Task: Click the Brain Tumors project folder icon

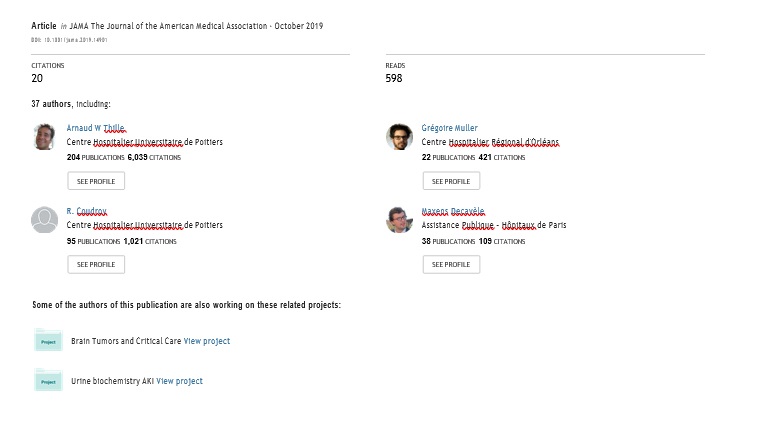Action: click(48, 340)
